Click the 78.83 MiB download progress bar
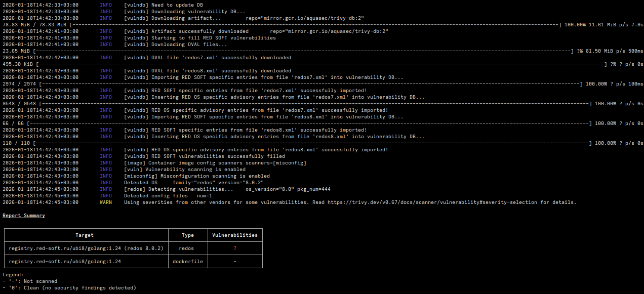 click(x=314, y=25)
